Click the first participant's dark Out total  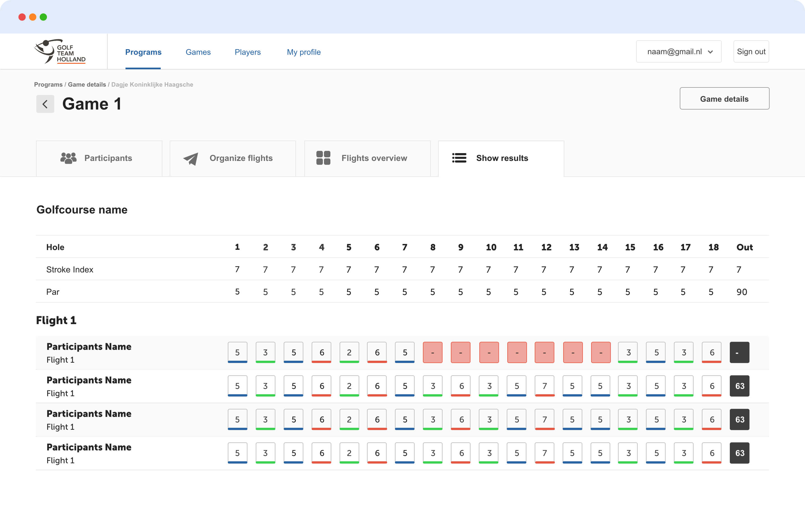(x=739, y=353)
